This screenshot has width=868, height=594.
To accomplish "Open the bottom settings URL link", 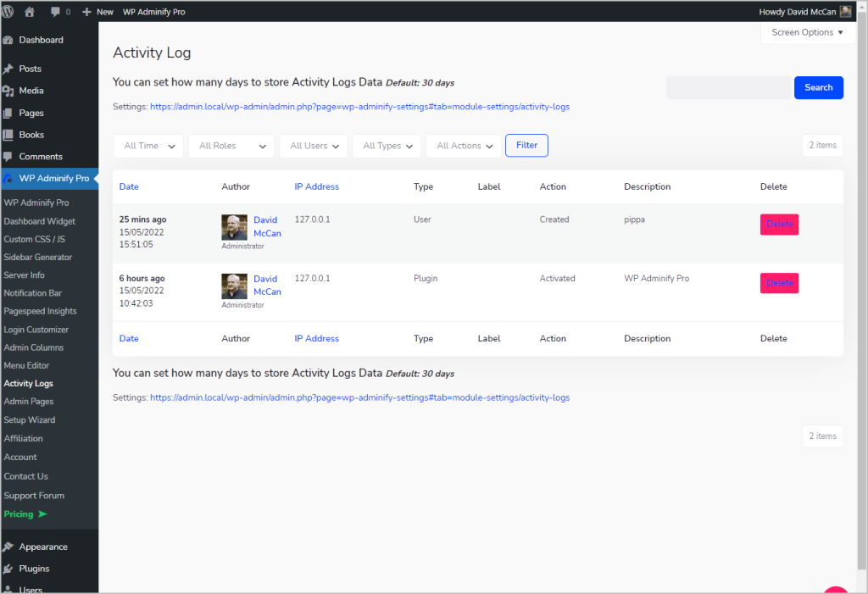I will pyautogui.click(x=359, y=397).
